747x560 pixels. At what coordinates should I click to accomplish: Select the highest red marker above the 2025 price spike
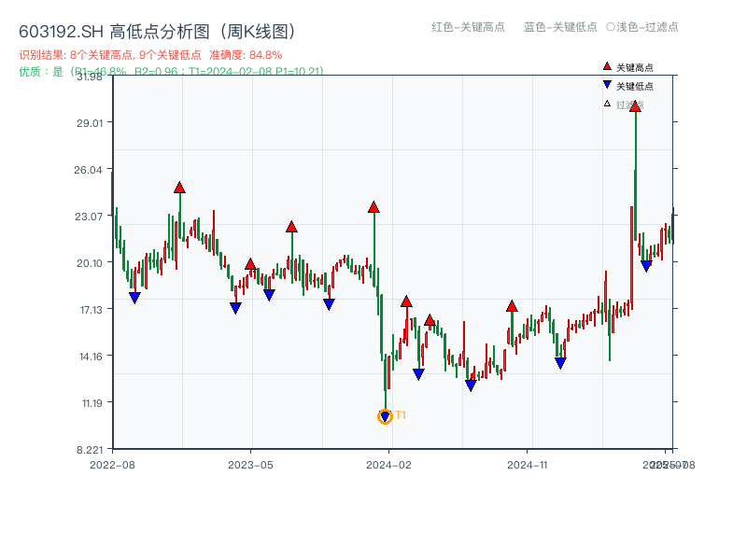tap(636, 107)
